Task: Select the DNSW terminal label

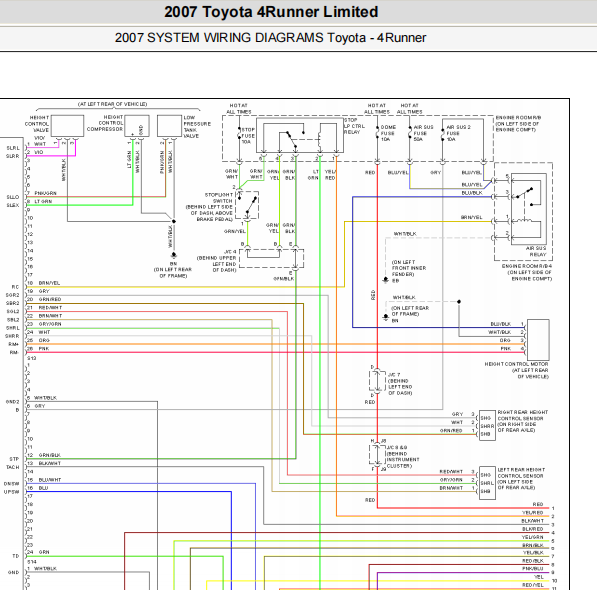Action: (12, 484)
